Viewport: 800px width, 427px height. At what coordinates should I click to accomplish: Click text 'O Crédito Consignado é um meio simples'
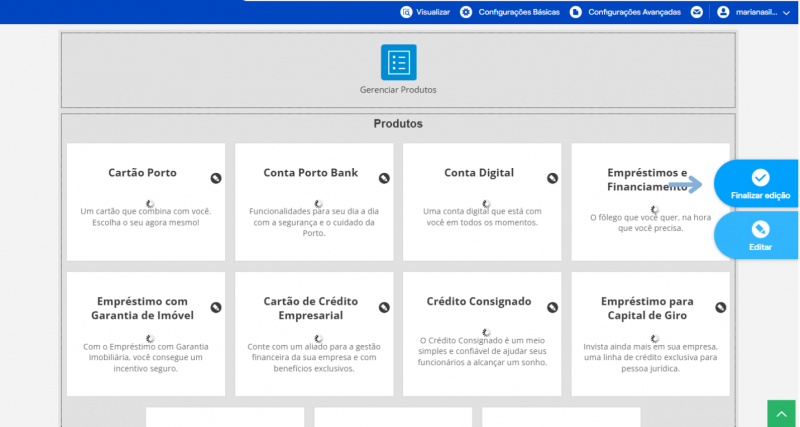click(482, 346)
